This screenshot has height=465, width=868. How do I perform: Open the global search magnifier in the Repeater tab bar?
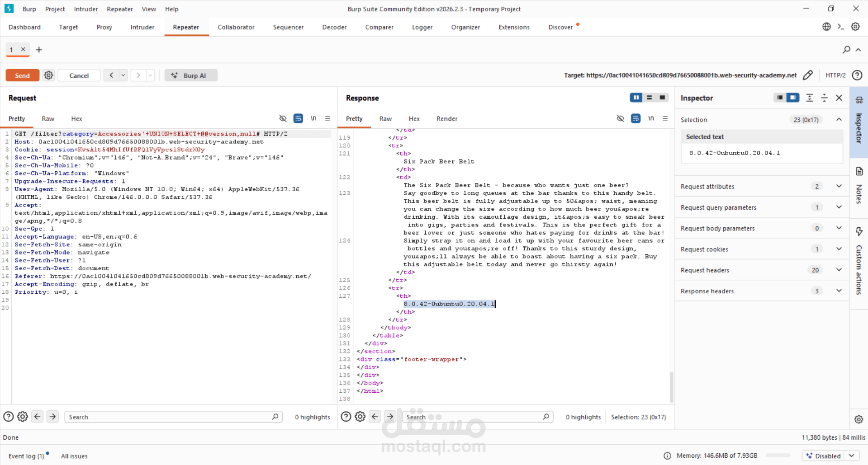846,50
